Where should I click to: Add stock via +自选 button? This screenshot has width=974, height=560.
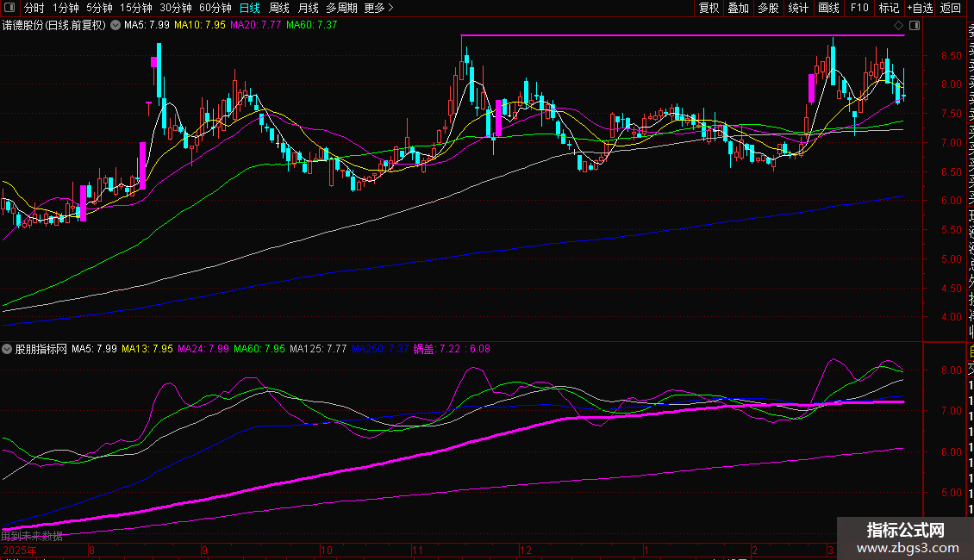(920, 8)
